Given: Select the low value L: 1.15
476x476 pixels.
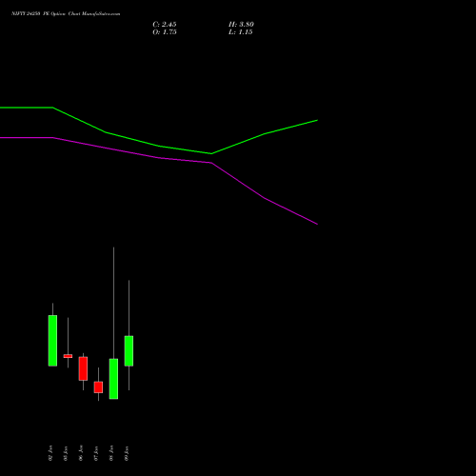Looking at the screenshot, I should coord(241,32).
